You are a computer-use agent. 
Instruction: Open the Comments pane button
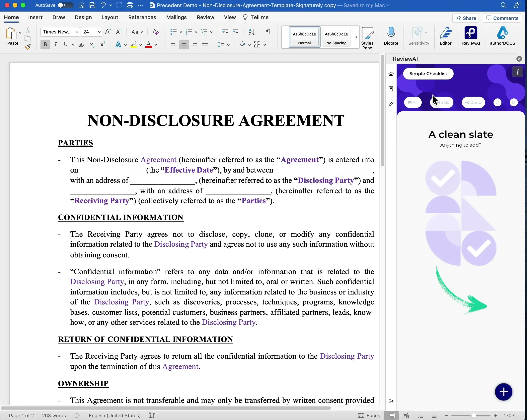pyautogui.click(x=502, y=18)
